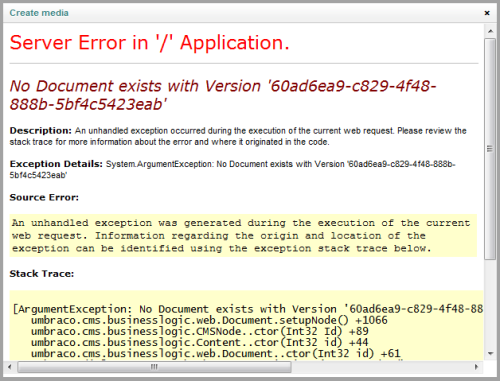Click the Content..ctor(Int32 id) stack trace line
Screen dimensions: 500x381
(199, 342)
